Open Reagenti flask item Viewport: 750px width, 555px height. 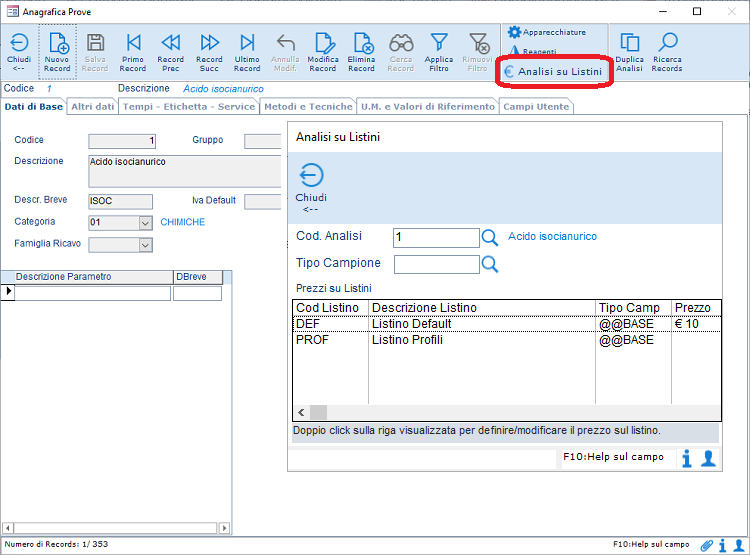(532, 51)
